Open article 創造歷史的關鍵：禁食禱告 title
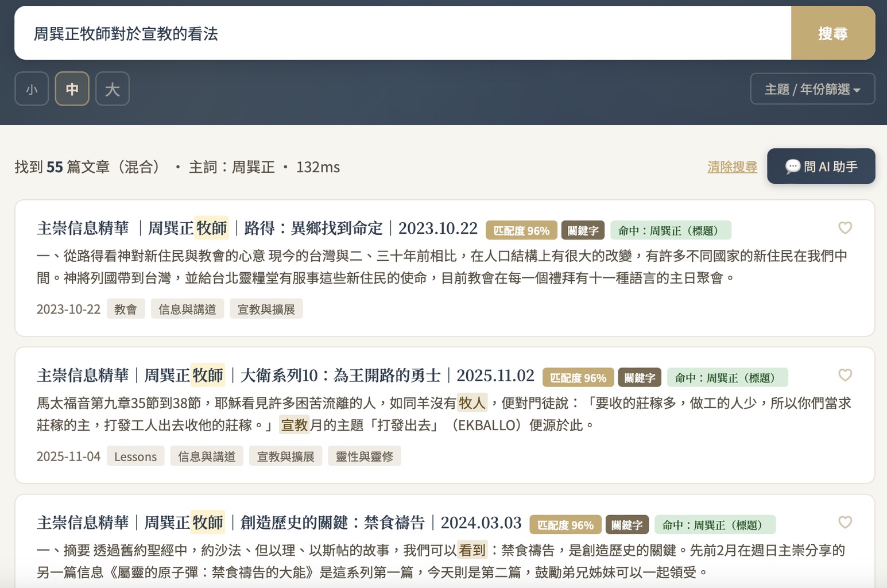 coord(279,523)
